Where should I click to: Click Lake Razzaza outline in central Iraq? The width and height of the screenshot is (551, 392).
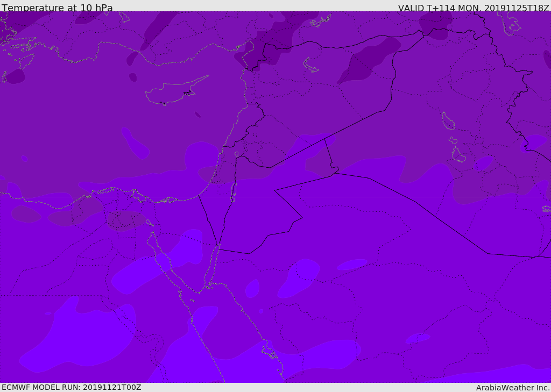click(x=458, y=154)
